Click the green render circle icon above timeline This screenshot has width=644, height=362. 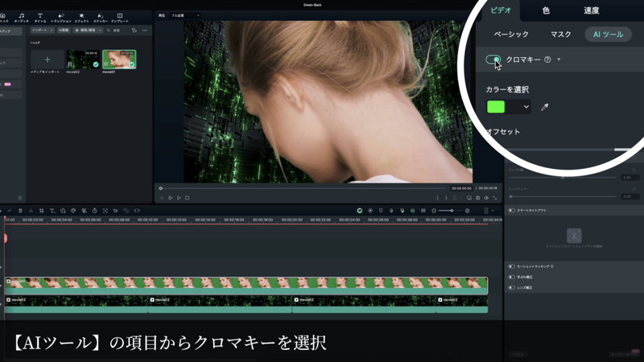click(360, 211)
